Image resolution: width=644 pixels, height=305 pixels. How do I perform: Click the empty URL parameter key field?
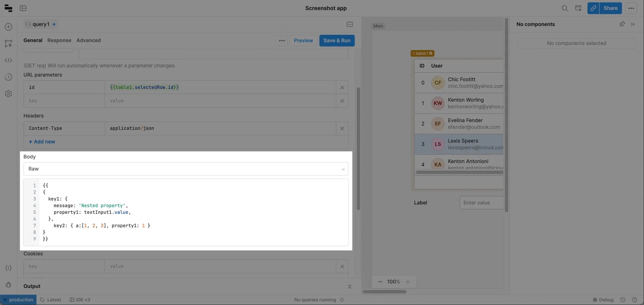64,101
